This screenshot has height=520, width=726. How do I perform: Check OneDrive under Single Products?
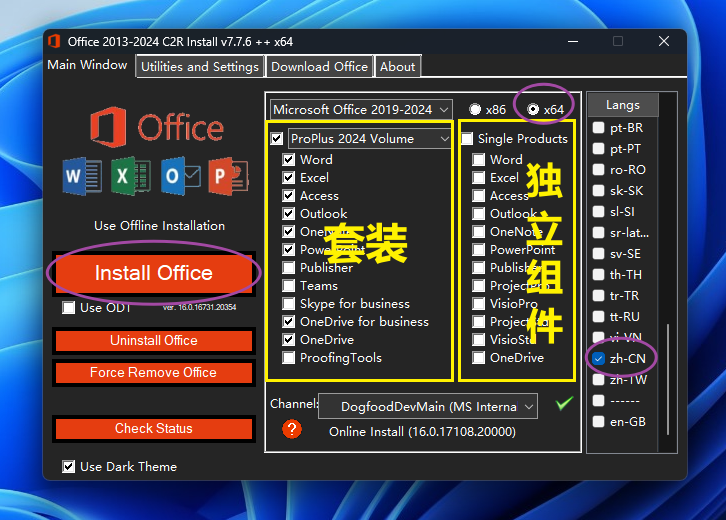coord(478,357)
